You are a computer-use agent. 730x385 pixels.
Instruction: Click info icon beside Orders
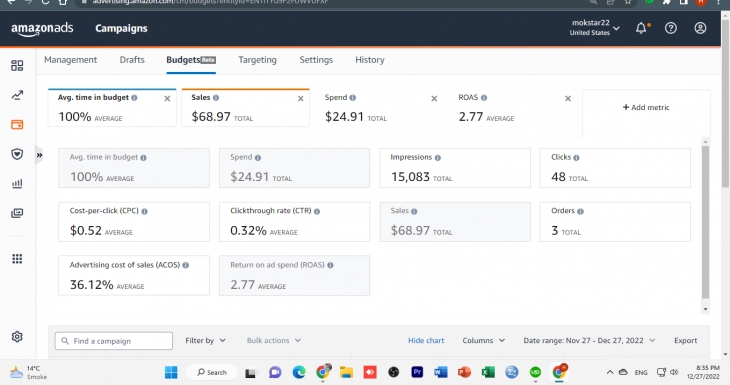[580, 211]
